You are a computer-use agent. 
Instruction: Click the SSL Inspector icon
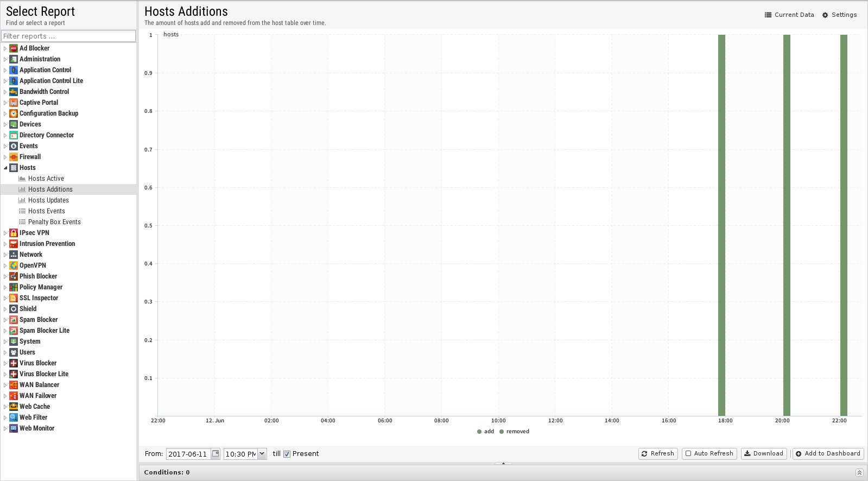14,298
